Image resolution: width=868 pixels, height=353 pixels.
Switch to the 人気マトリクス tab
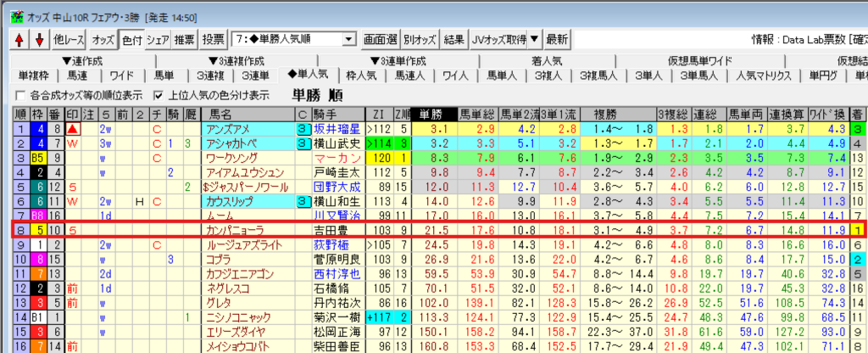click(x=761, y=76)
